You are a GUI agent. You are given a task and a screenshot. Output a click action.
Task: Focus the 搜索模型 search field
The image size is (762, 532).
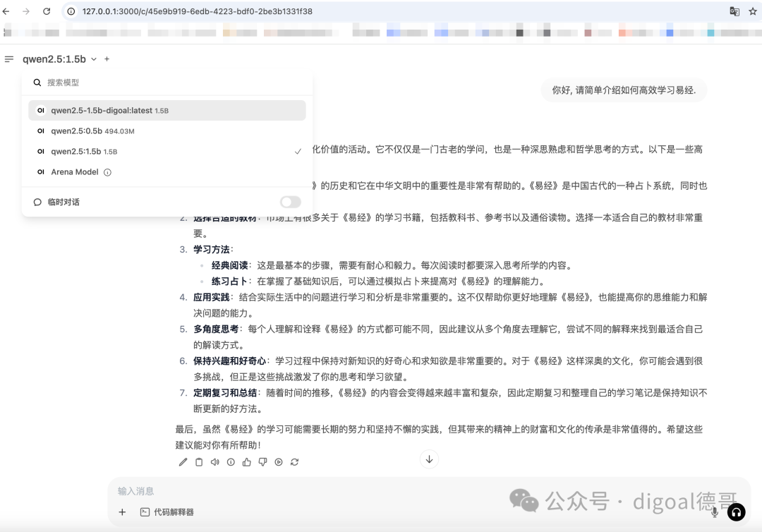167,83
